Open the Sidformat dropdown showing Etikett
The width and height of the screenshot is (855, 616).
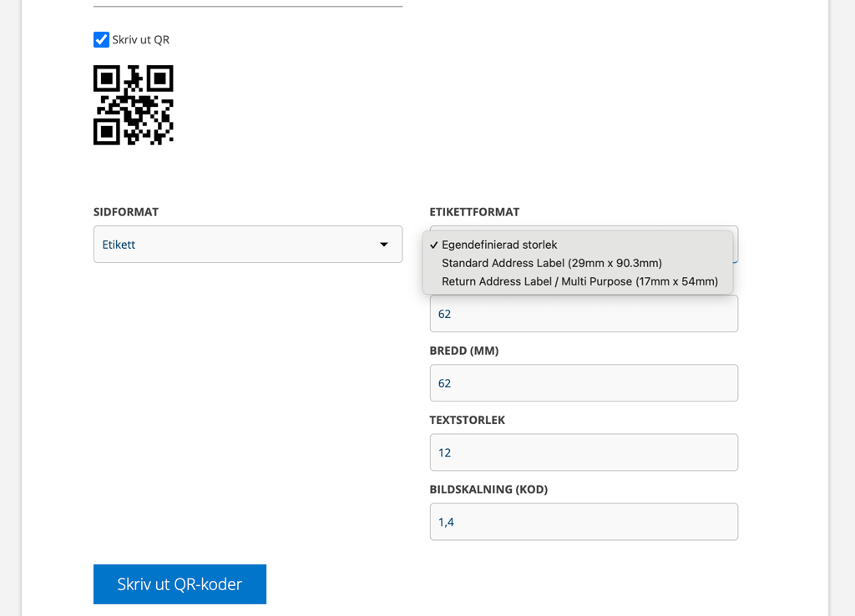[x=248, y=245]
